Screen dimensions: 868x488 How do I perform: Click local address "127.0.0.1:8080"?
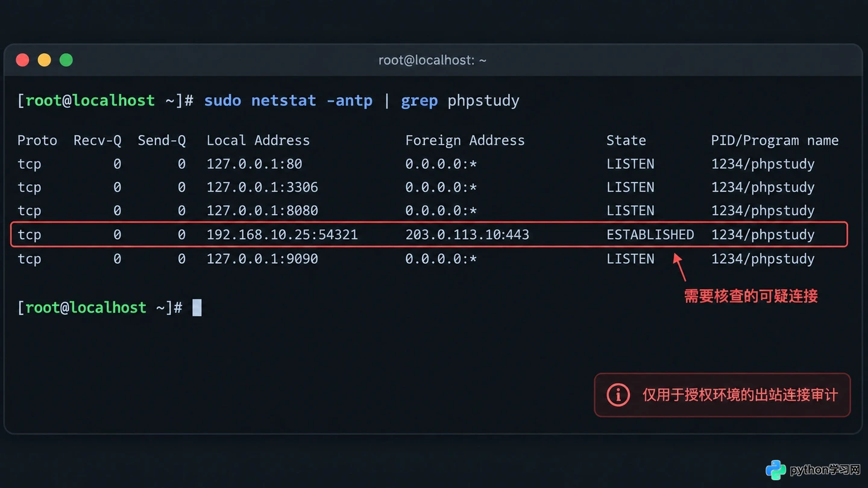click(x=262, y=211)
